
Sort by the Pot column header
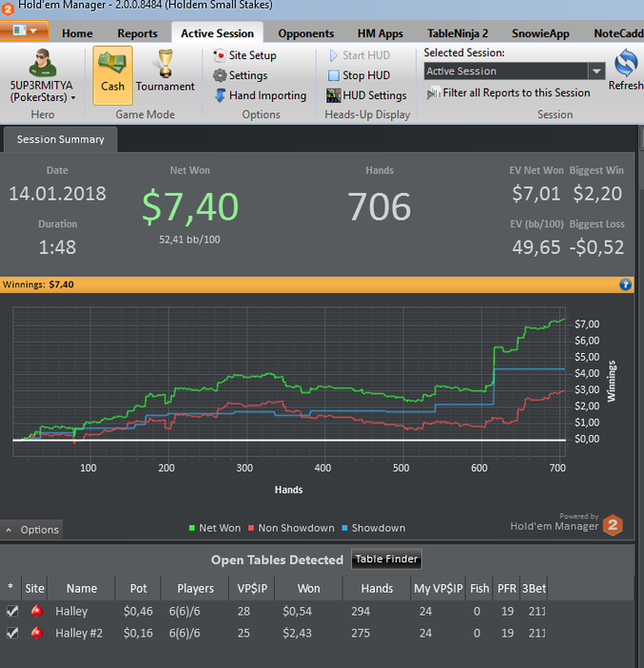point(138,589)
